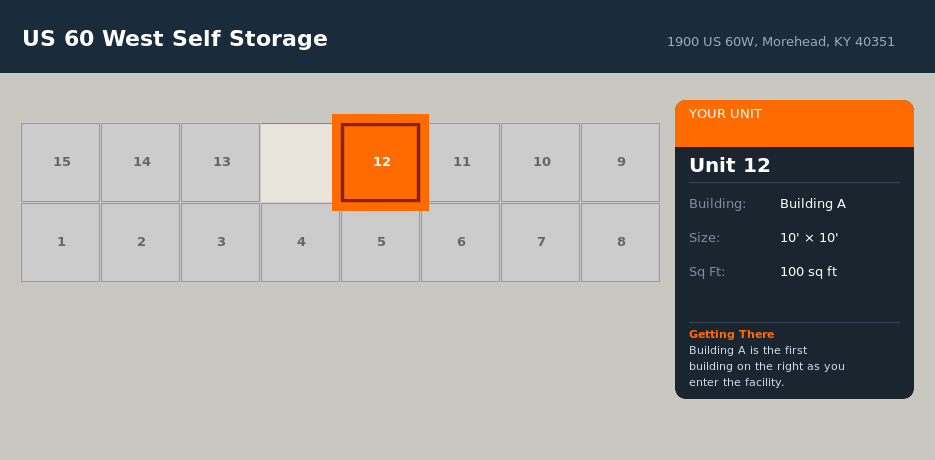Click the blank space beside unit 13
This screenshot has width=935, height=460.
[296, 162]
